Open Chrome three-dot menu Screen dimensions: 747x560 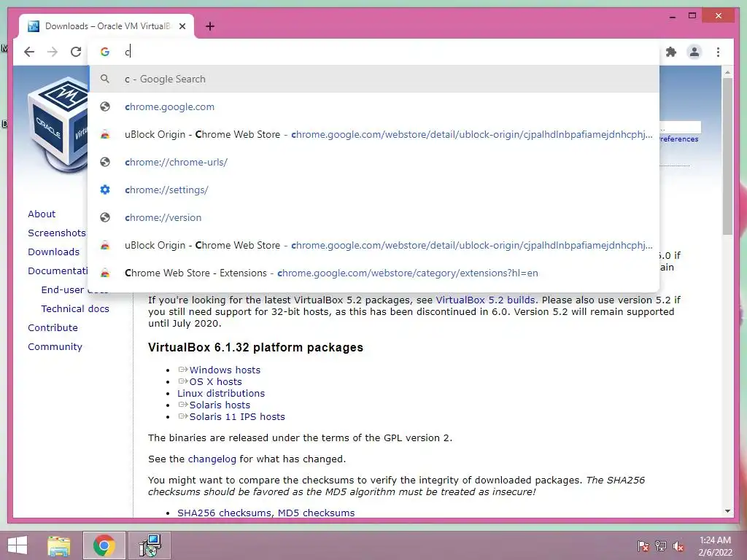tap(718, 52)
